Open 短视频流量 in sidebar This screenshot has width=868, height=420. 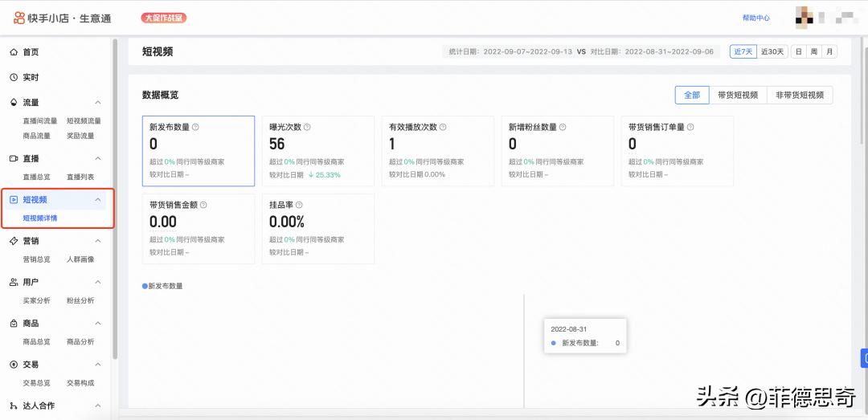click(x=84, y=121)
